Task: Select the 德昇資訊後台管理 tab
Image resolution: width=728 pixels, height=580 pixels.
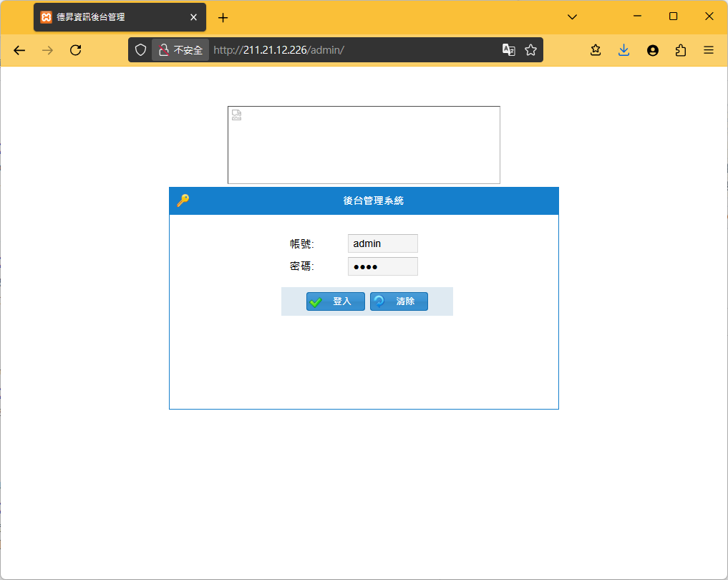Action: click(x=120, y=17)
